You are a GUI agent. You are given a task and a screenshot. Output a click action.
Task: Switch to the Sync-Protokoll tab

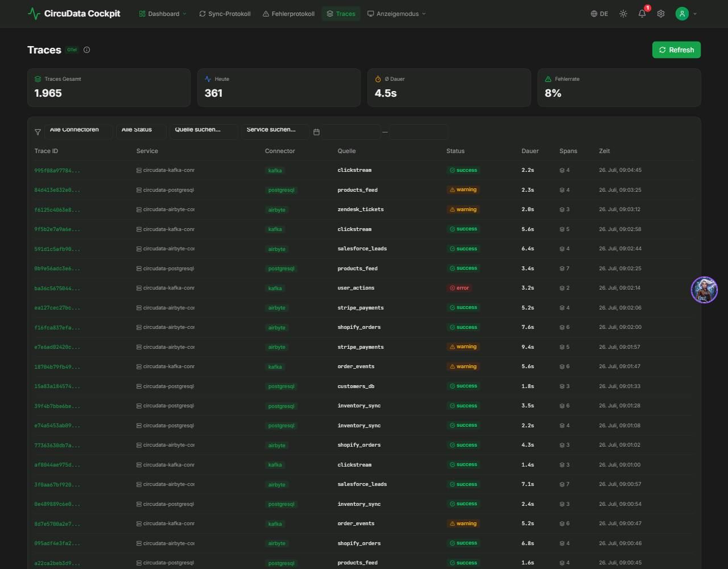(225, 14)
